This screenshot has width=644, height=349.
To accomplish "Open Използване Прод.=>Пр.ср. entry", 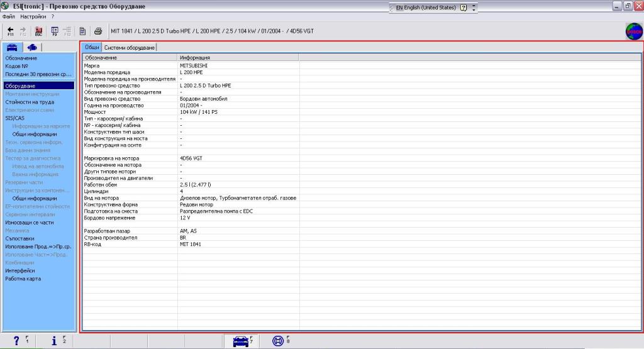I will 38,247.
